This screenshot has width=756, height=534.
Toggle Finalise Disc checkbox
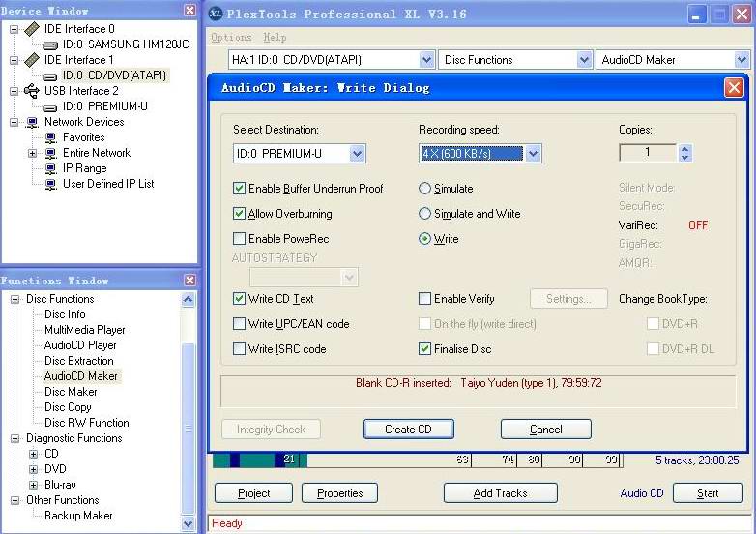(424, 349)
